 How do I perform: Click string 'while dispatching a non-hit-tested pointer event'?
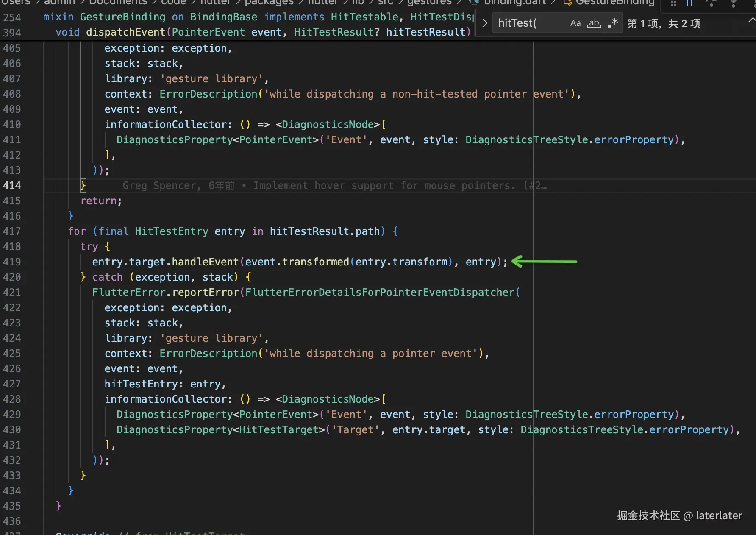click(417, 94)
